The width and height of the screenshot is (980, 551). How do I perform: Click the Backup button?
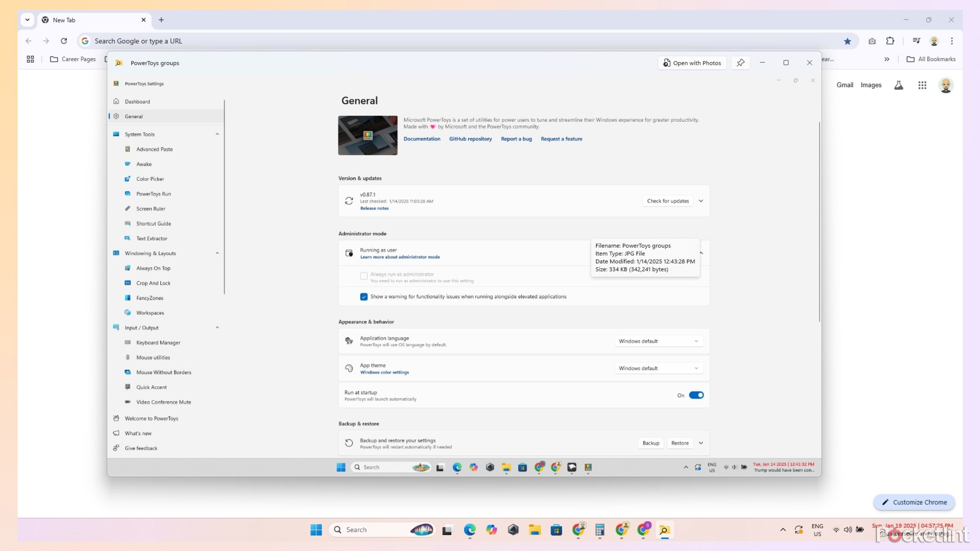coord(651,443)
